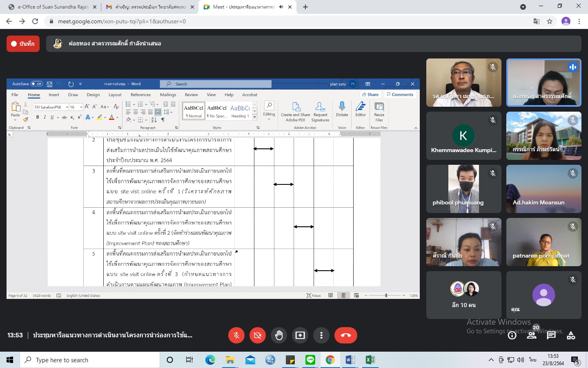Click the Share button in Word
This screenshot has height=368, width=588.
pyautogui.click(x=370, y=94)
